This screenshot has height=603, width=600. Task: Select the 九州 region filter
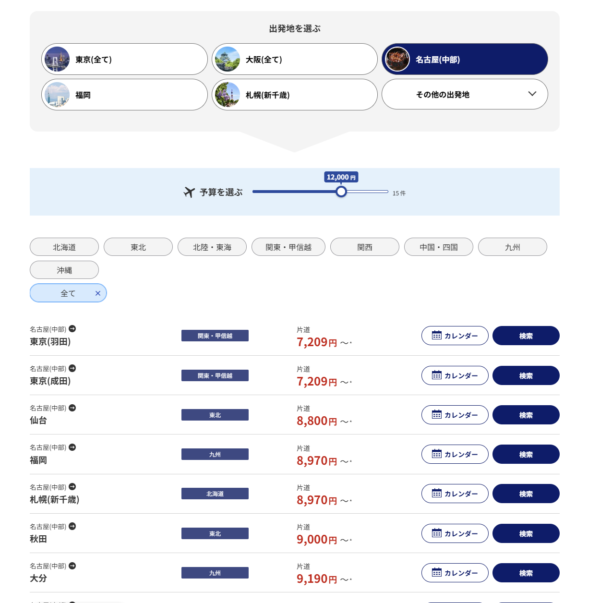tap(512, 247)
